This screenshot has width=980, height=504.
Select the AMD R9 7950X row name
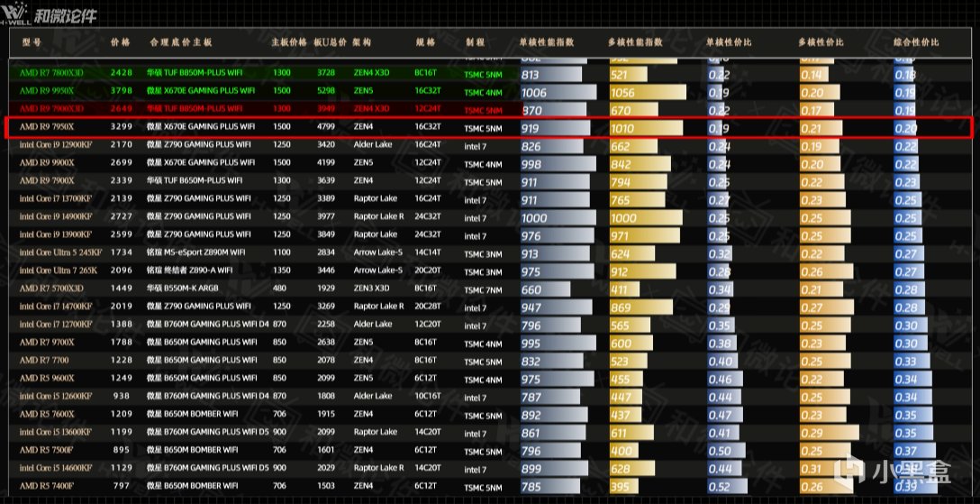[46, 127]
